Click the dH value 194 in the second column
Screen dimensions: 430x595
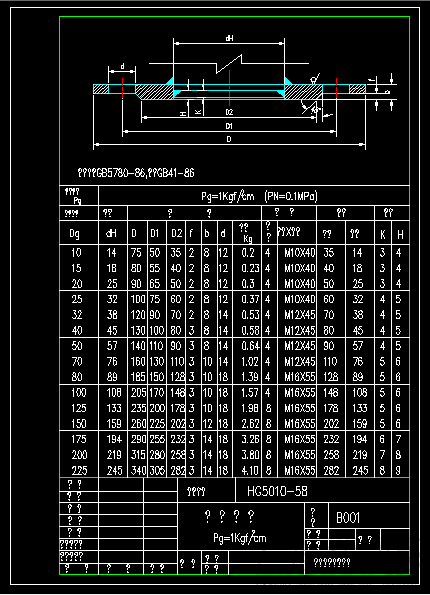(114, 439)
